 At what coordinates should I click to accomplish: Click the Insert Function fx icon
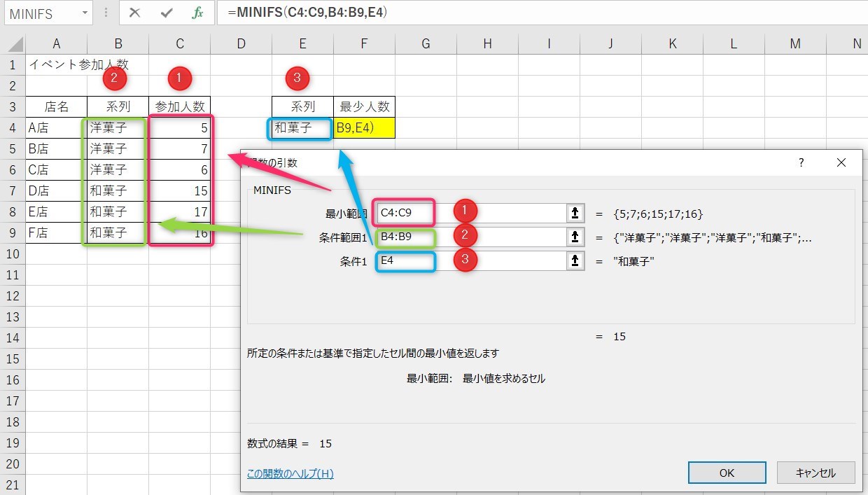197,13
